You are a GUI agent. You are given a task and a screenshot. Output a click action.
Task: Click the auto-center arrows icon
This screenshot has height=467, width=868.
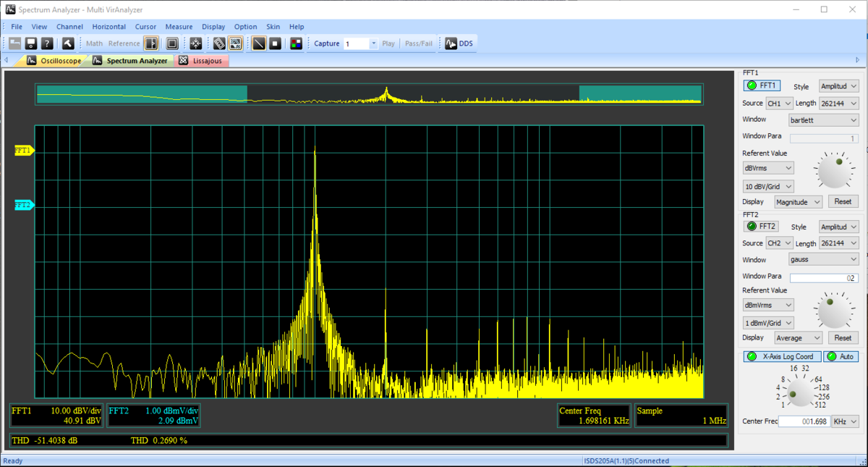195,43
